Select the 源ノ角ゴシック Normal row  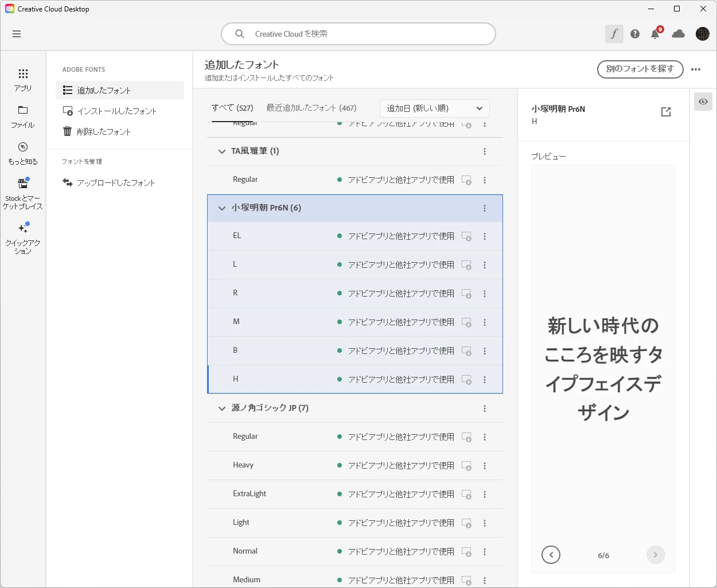355,552
